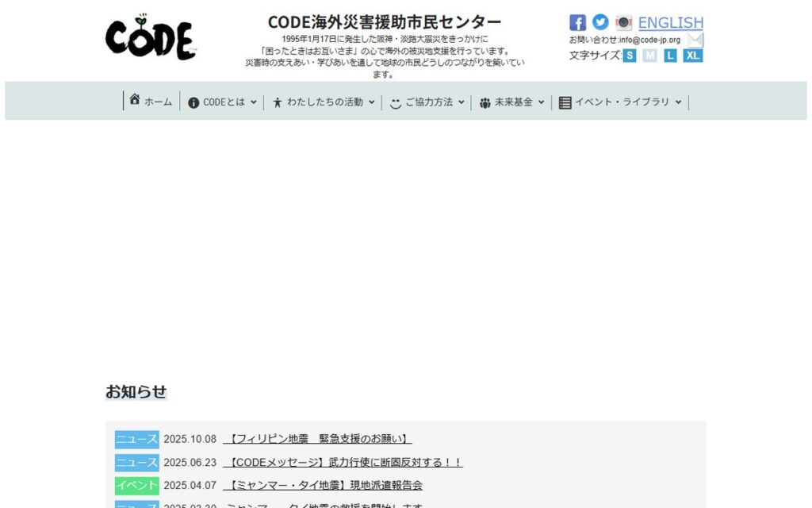Expand the イベント・ライブラリ dropdown arrow
This screenshot has width=812, height=508.
pos(679,102)
